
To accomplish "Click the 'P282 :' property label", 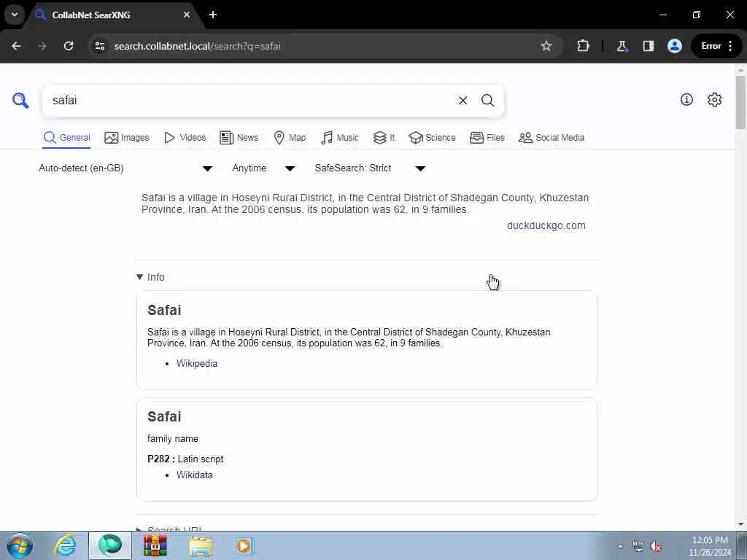I will click(x=161, y=459).
